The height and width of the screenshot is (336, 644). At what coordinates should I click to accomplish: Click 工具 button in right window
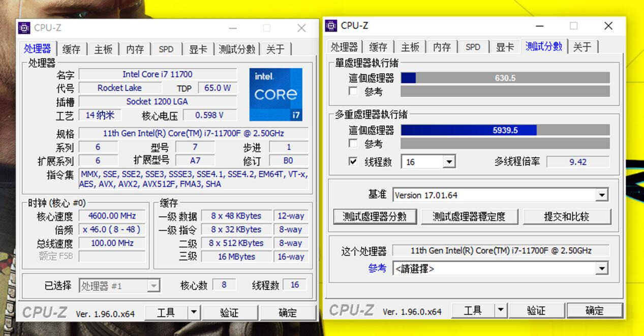coord(473,311)
